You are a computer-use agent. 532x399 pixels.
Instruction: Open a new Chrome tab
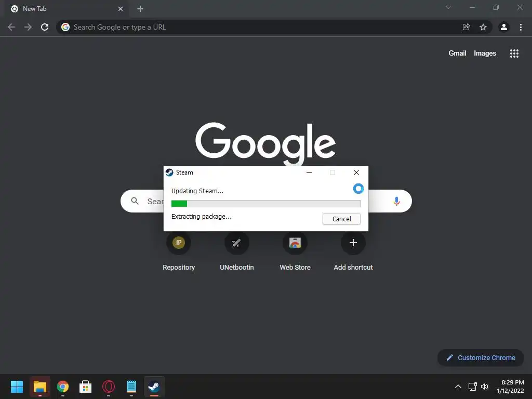(140, 9)
